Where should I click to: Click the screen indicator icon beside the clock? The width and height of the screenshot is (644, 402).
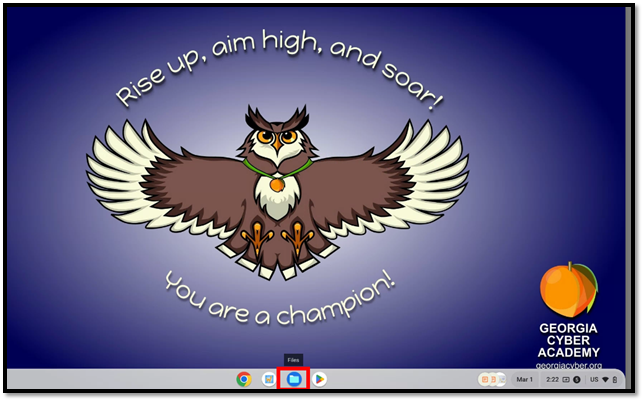(x=566, y=380)
